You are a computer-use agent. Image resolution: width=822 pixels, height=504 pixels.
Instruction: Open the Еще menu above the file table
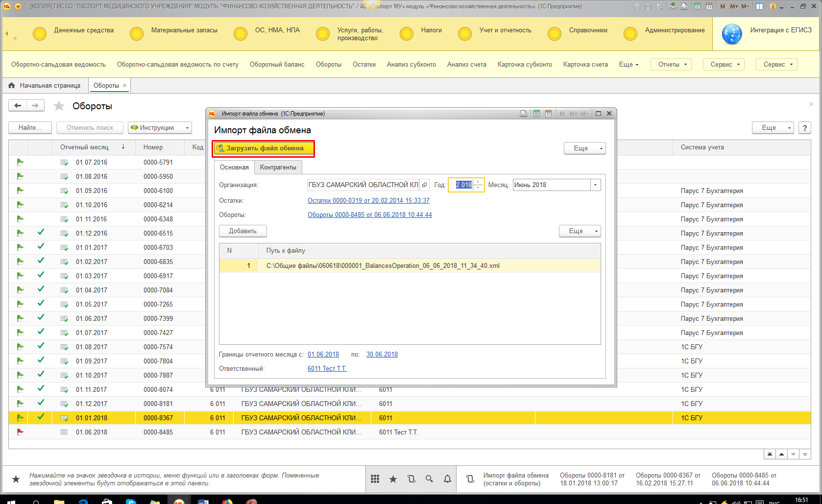tap(580, 231)
